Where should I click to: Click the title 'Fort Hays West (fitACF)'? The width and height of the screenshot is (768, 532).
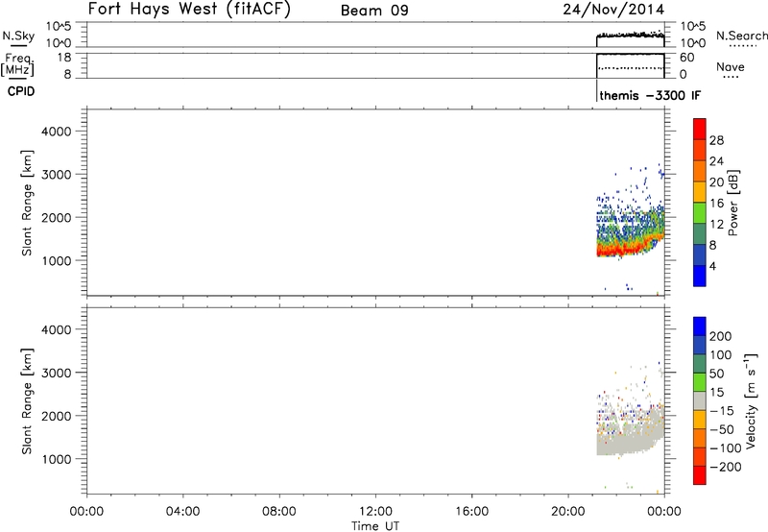[x=189, y=9]
